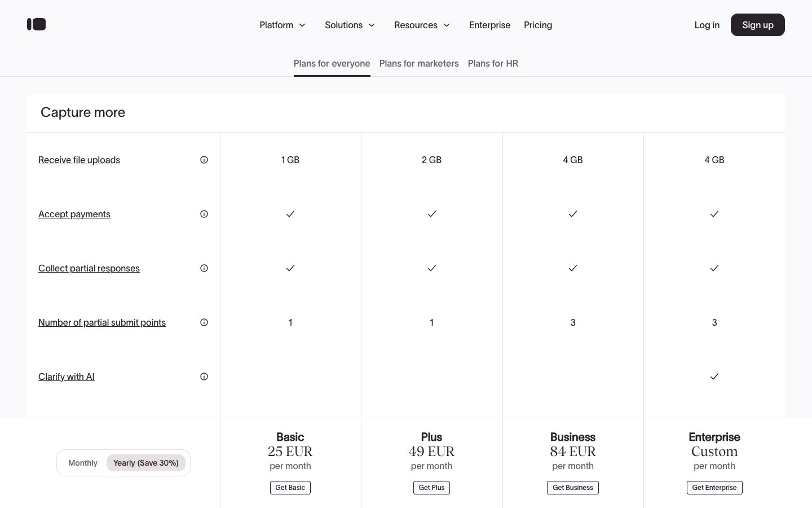
Task: Click info icon beside Clarify with AI
Action: coord(204,376)
